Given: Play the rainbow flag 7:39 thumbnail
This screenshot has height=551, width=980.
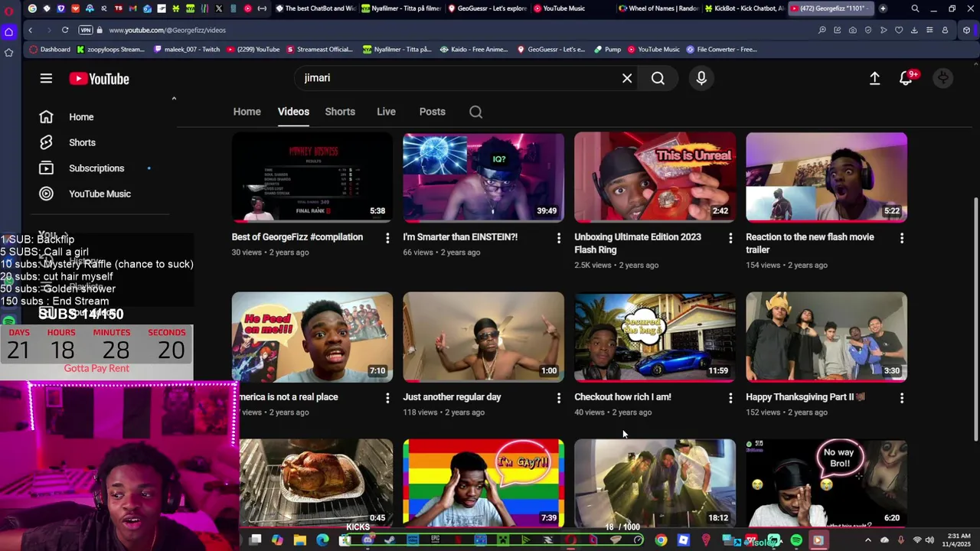Looking at the screenshot, I should 484,482.
